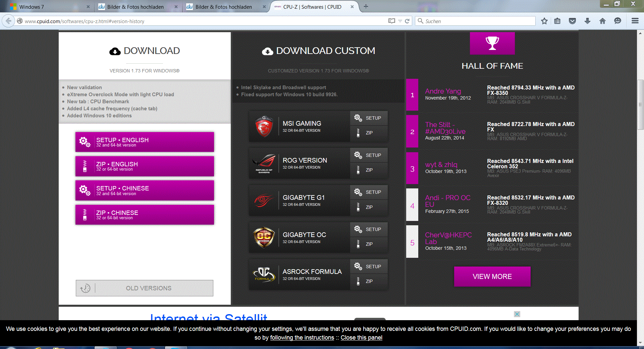Click the cloud icon beside DOWNLOAD heading
Screen dimensions: 644x349
115,51
